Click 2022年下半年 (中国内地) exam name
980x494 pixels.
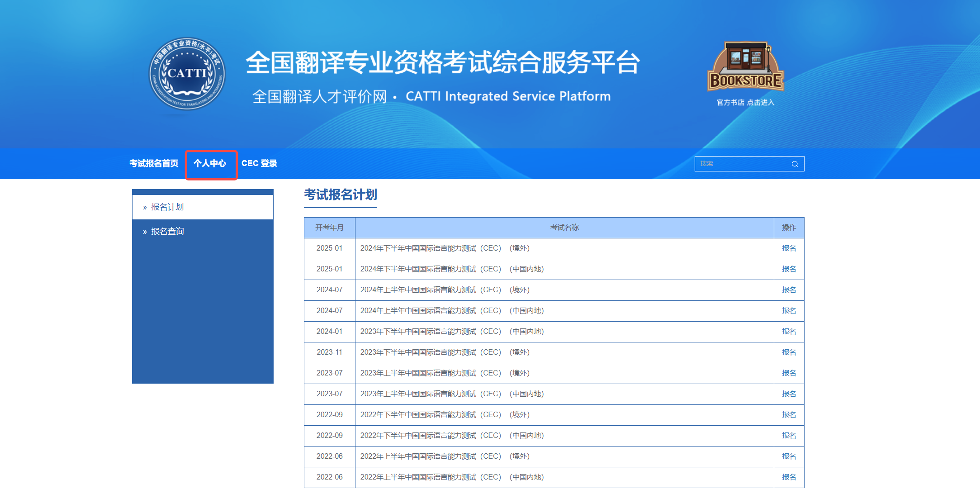click(x=452, y=436)
